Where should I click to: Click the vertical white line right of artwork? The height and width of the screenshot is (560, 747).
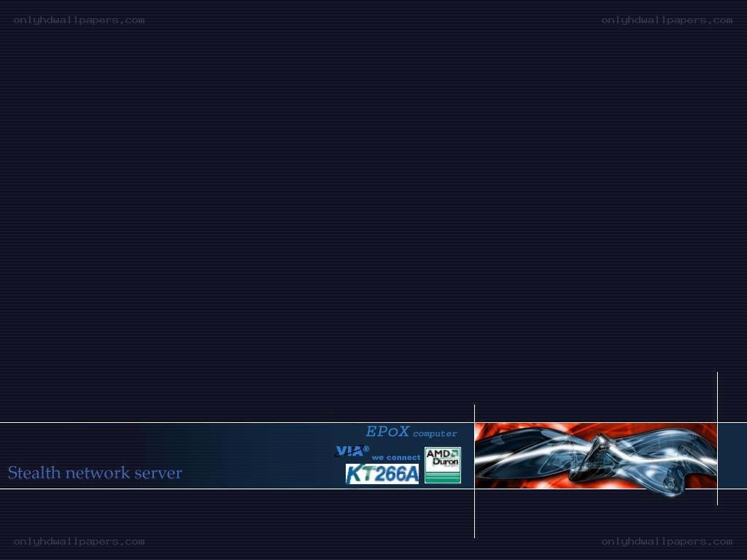718,438
